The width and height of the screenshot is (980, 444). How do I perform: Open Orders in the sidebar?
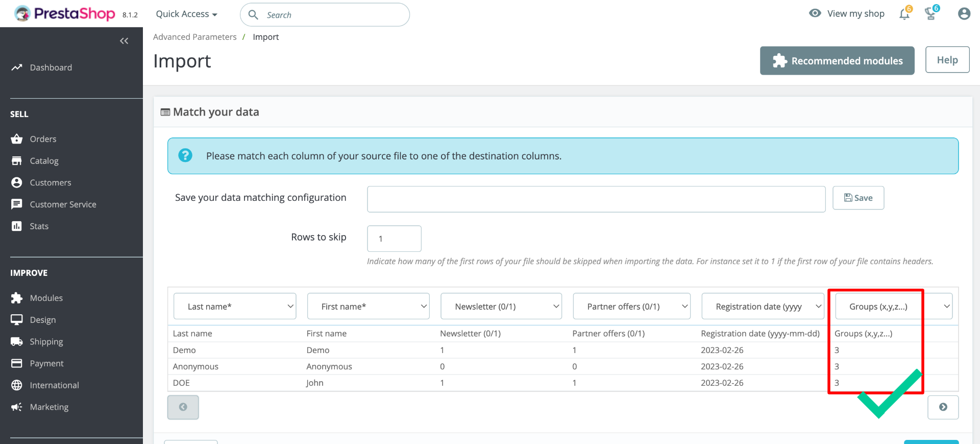[x=43, y=139]
